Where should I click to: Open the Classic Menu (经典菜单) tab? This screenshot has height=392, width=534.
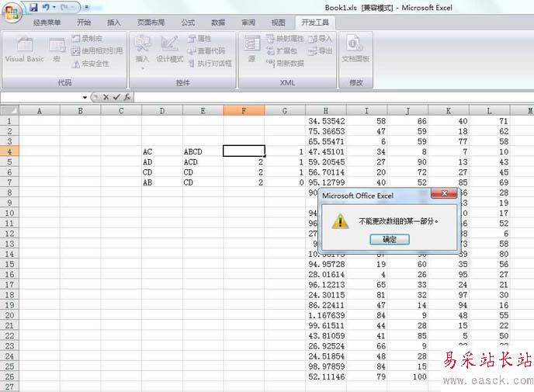click(x=47, y=23)
